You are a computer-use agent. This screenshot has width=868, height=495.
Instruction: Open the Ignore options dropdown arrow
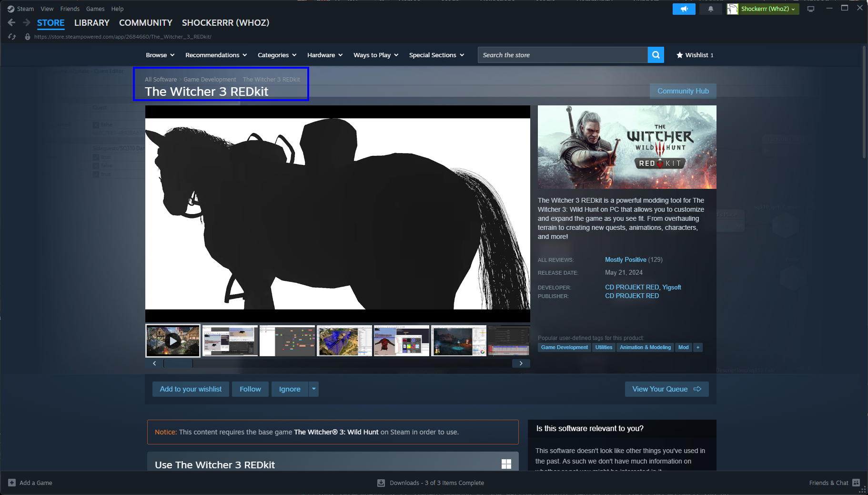313,389
